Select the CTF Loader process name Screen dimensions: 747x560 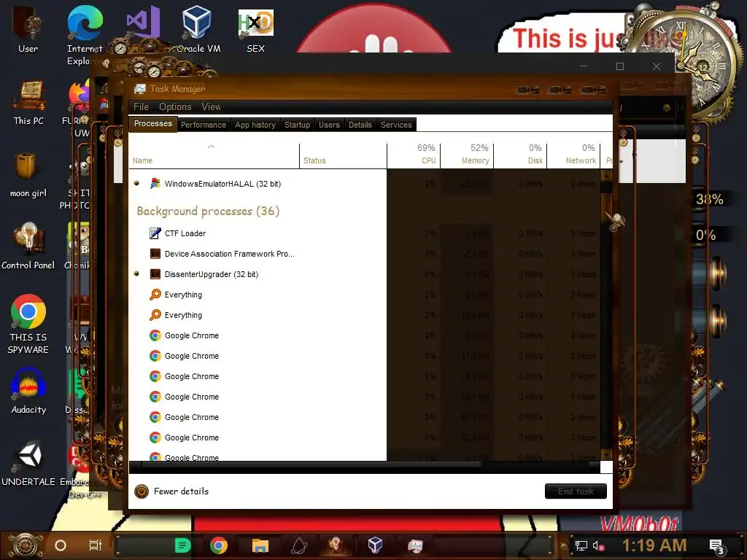185,233
